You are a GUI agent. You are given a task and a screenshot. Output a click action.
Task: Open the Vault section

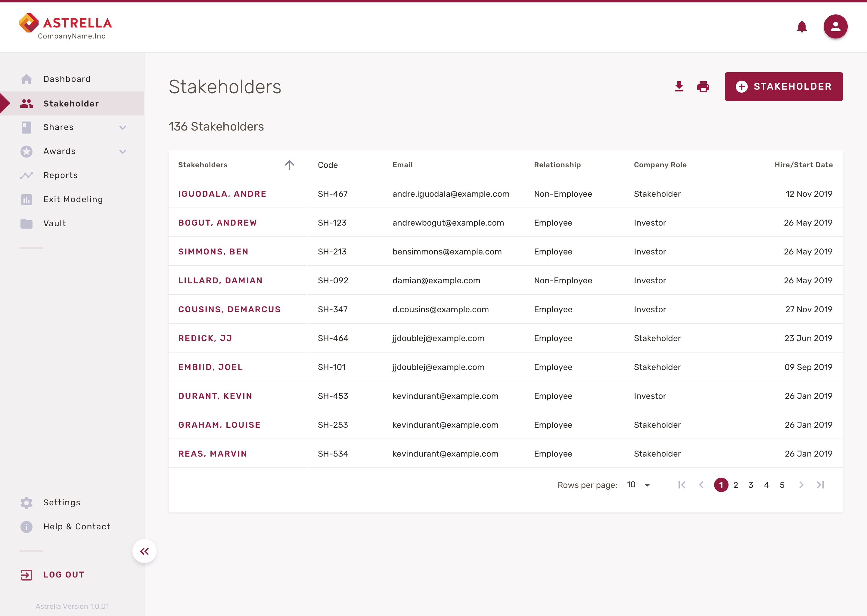tap(54, 223)
